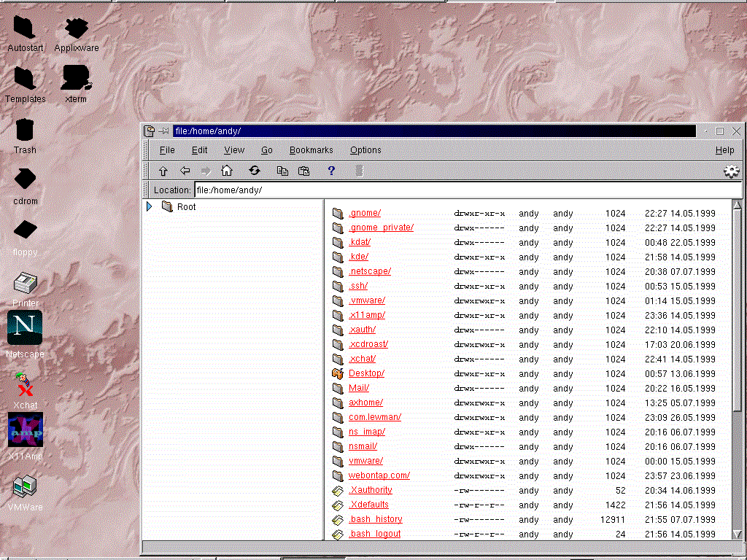Click the Up directory arrow in toolbar

163,171
